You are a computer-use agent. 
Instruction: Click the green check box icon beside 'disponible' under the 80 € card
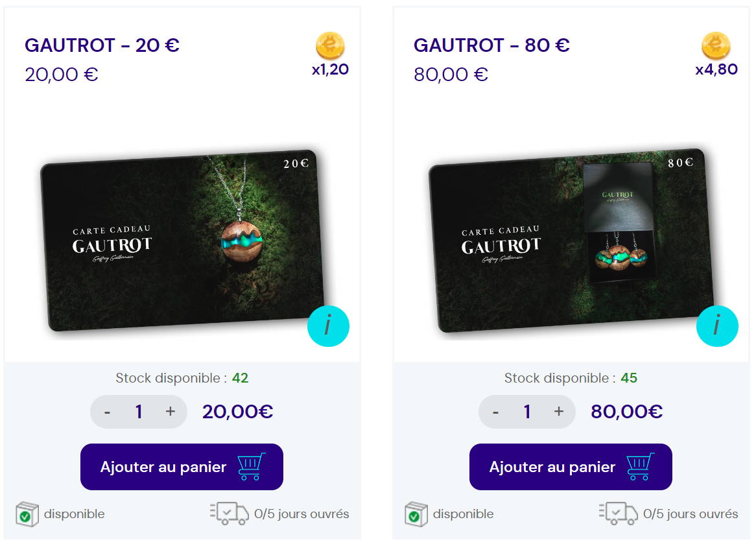tap(416, 514)
